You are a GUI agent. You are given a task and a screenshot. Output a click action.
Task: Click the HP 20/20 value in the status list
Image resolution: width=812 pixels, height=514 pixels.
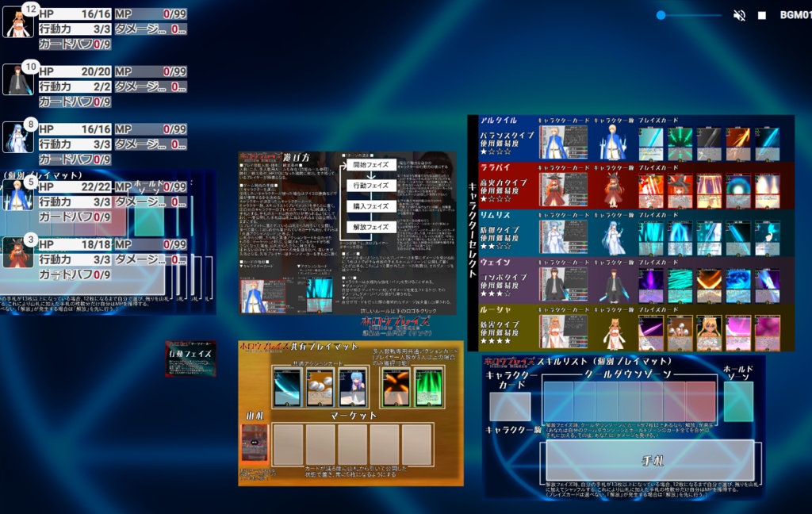(x=75, y=71)
